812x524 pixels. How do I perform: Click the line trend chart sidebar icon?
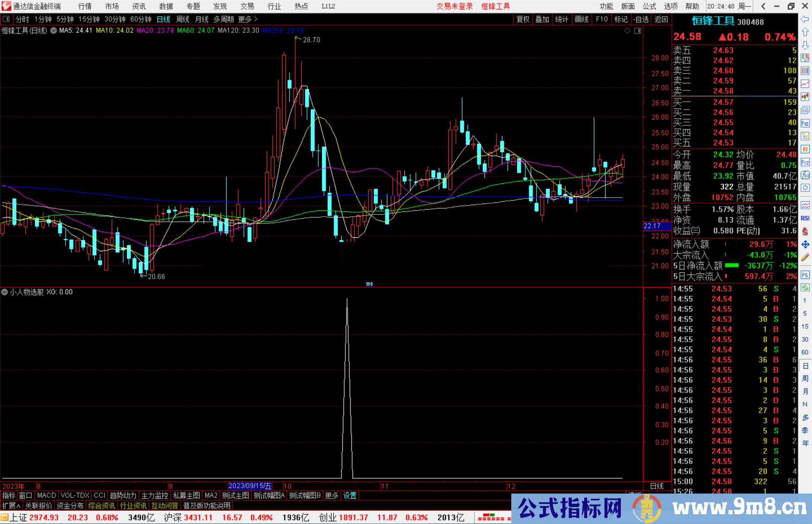tap(805, 84)
